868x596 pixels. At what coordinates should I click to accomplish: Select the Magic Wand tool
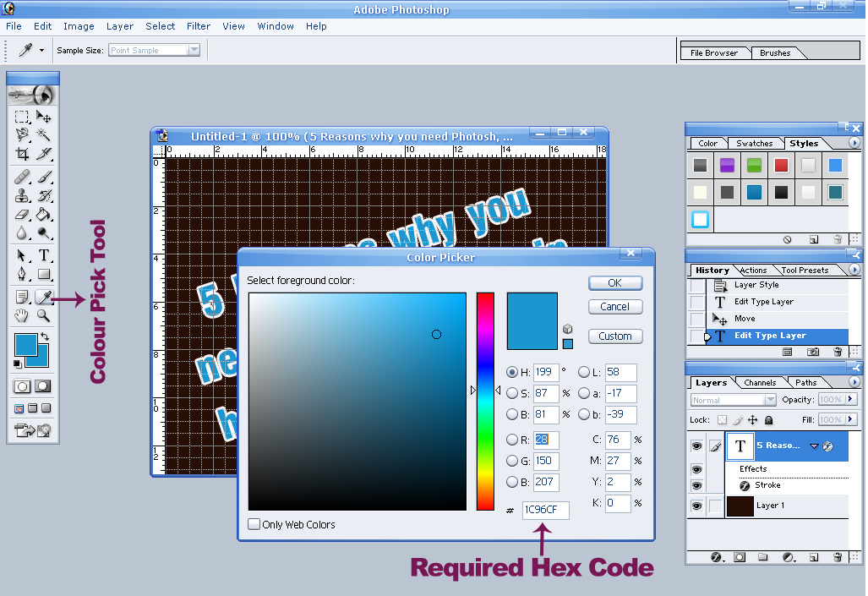(44, 134)
